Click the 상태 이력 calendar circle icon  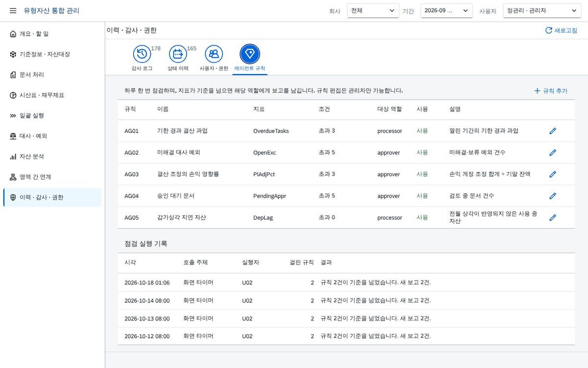(x=178, y=54)
